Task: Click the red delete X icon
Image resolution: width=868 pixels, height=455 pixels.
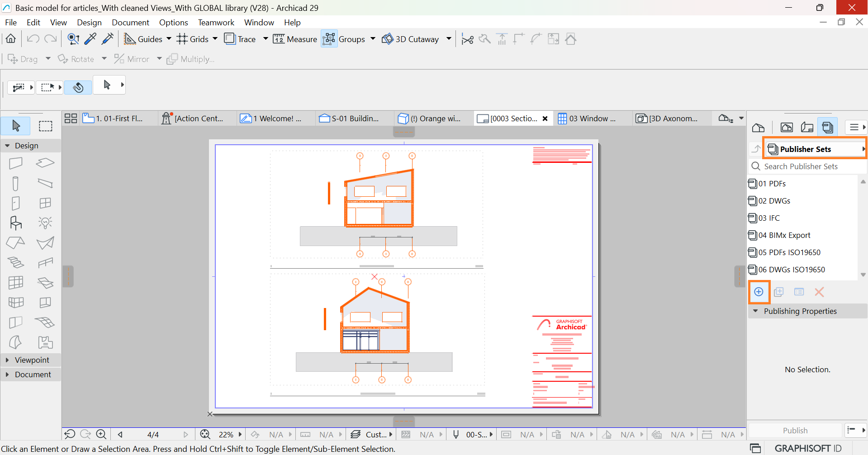Action: pyautogui.click(x=819, y=292)
